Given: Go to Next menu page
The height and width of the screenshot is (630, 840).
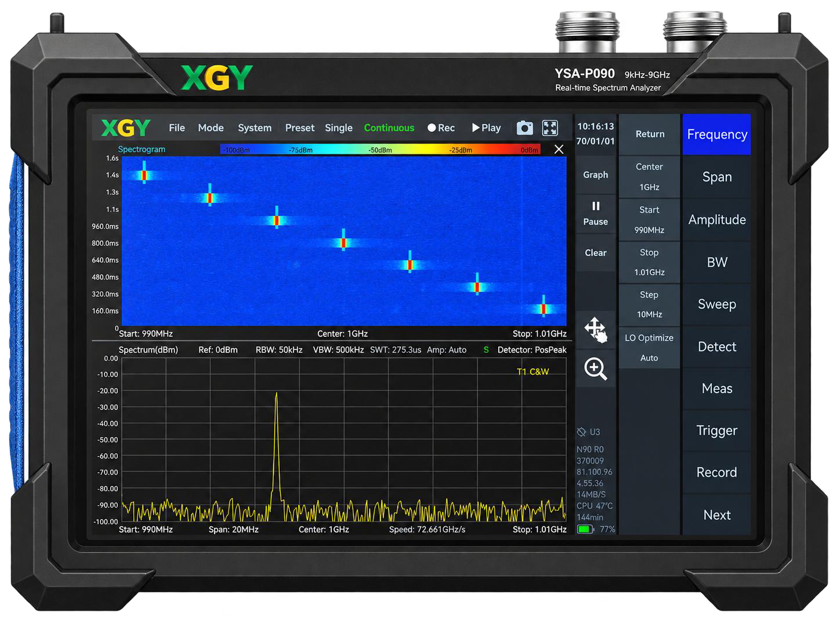Looking at the screenshot, I should click(717, 515).
